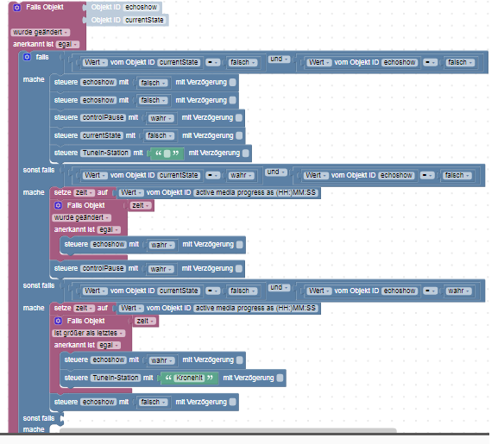Open und dropdown in second sonst falls condition
504x444 pixels.
pyautogui.click(x=279, y=287)
